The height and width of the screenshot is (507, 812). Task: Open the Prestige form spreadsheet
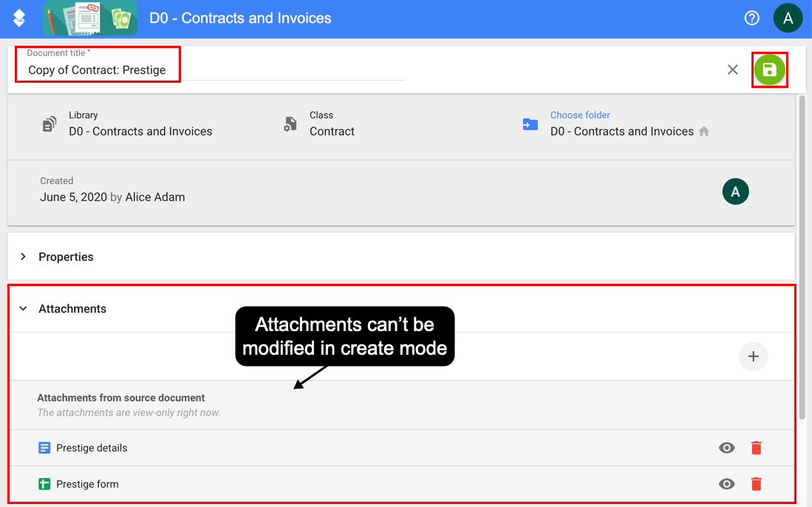pyautogui.click(x=87, y=484)
